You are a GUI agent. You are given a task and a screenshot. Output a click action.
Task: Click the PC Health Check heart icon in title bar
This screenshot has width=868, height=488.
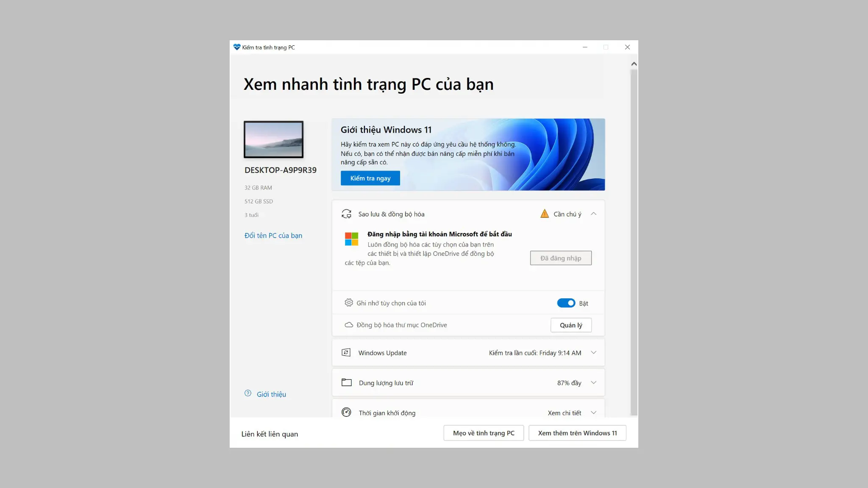(x=237, y=47)
